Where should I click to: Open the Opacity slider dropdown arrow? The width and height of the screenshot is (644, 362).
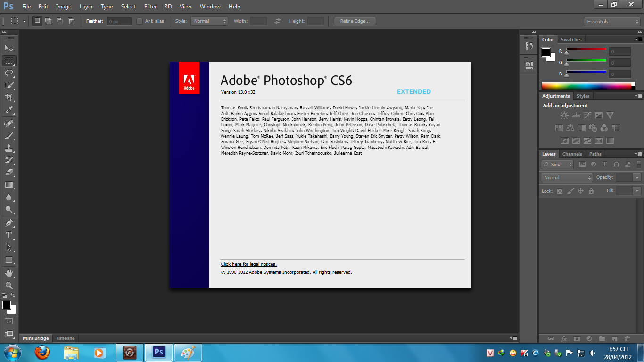tap(637, 178)
